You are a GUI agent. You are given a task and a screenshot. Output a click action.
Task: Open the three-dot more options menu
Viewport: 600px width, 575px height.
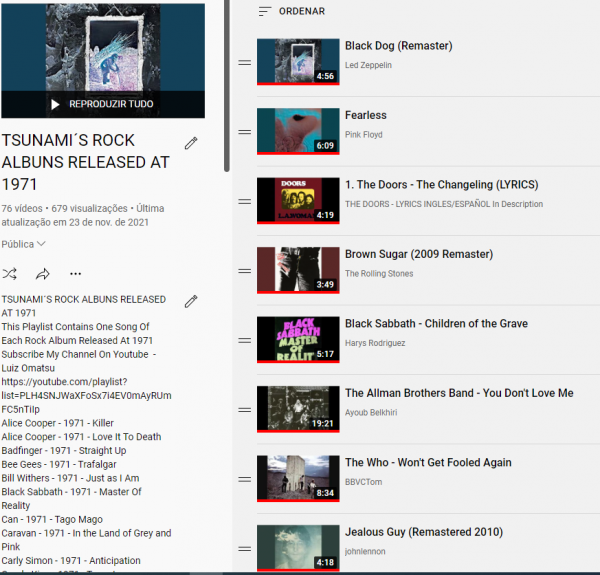tap(75, 273)
